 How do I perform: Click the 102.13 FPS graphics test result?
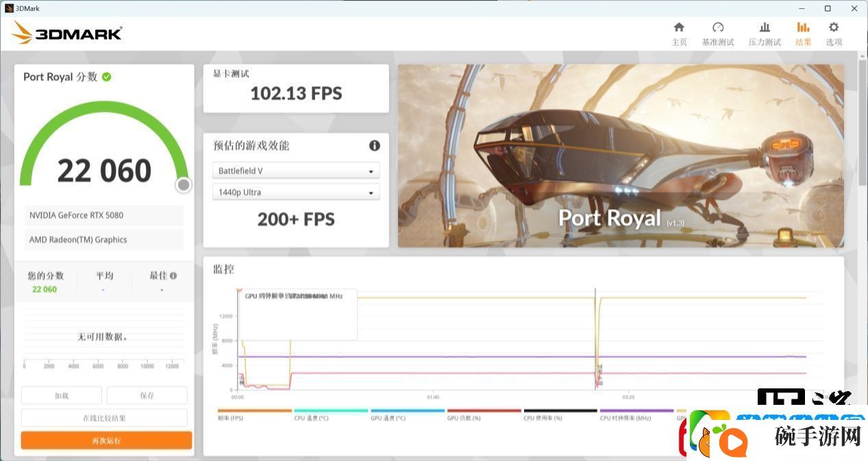click(296, 93)
